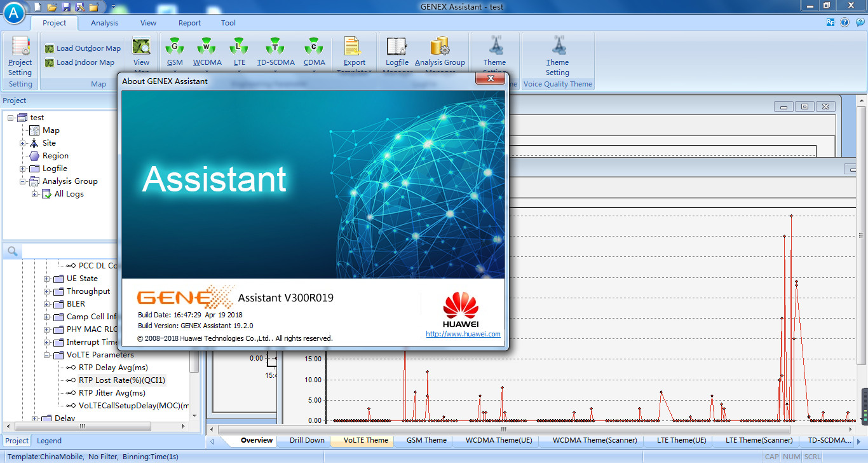Open the Analysis ribbon tab
868x463 pixels.
(104, 23)
